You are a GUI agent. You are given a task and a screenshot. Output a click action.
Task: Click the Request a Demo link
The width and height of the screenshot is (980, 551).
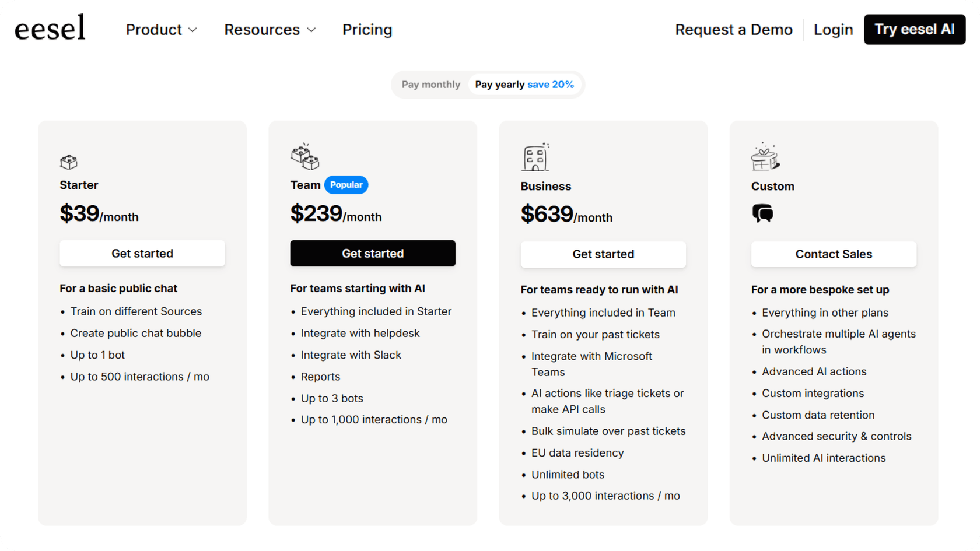[733, 30]
